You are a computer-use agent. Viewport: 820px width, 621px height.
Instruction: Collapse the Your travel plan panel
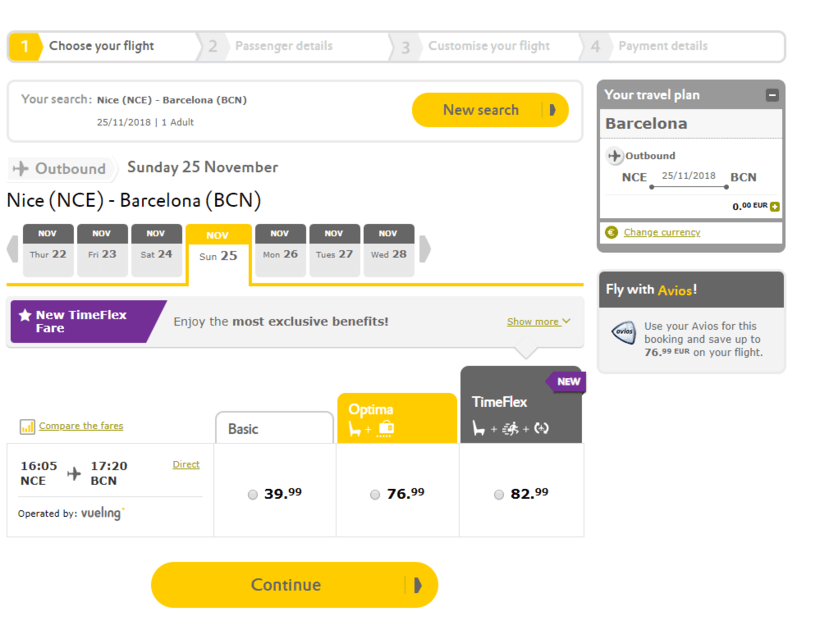772,95
